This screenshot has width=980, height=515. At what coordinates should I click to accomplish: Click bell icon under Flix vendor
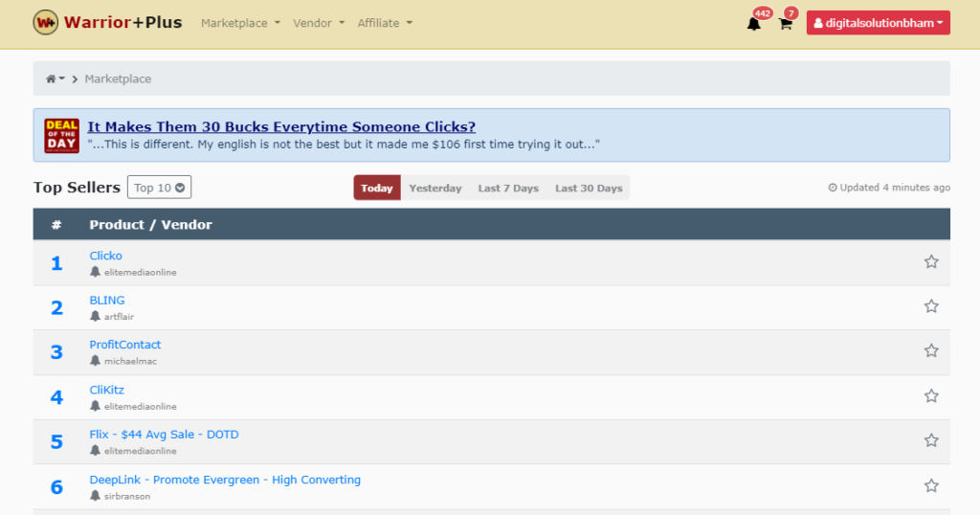95,450
